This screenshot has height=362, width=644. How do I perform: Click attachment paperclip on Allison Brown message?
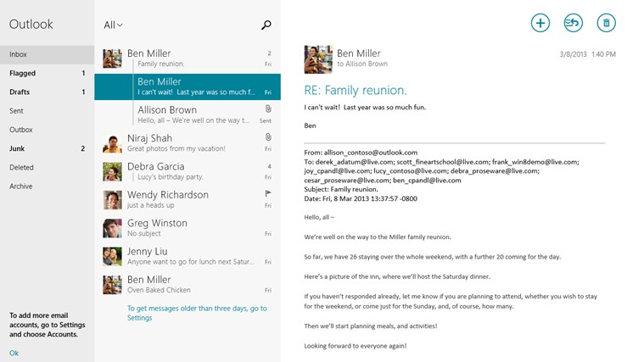pos(268,109)
